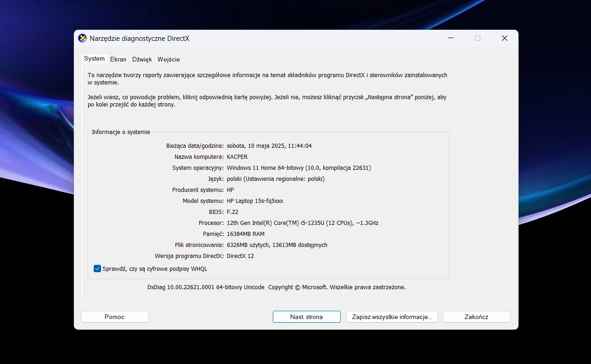Go to next page with Nast. strona
Viewport: 591px width, 364px height.
306,317
